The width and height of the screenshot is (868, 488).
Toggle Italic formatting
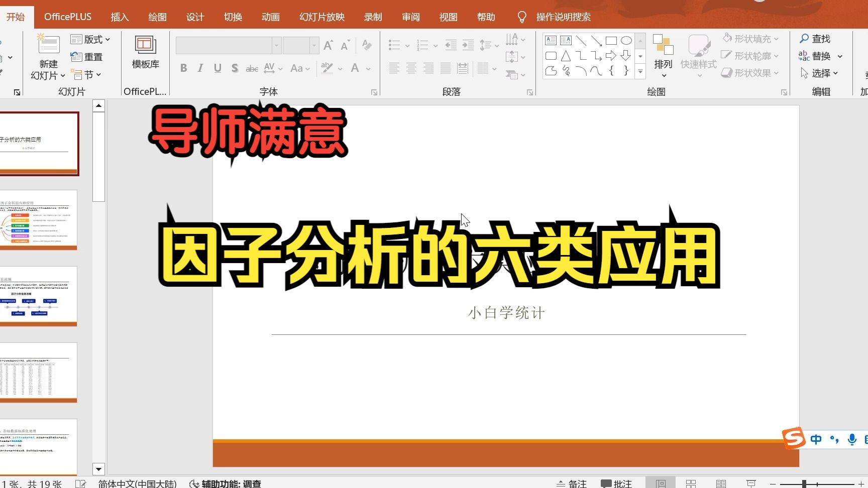click(x=200, y=68)
